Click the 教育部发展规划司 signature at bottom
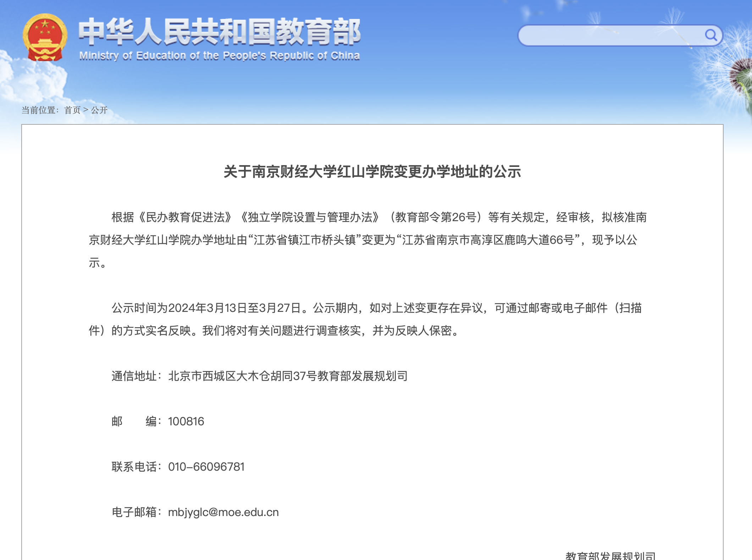Screen dimensions: 752x560 pos(610,555)
